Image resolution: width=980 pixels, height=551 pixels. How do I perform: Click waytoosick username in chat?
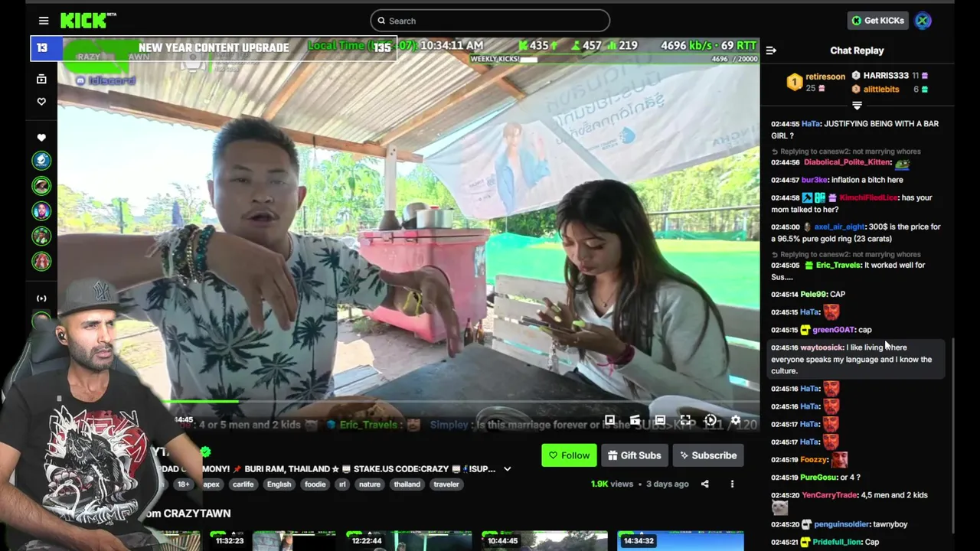[822, 347]
